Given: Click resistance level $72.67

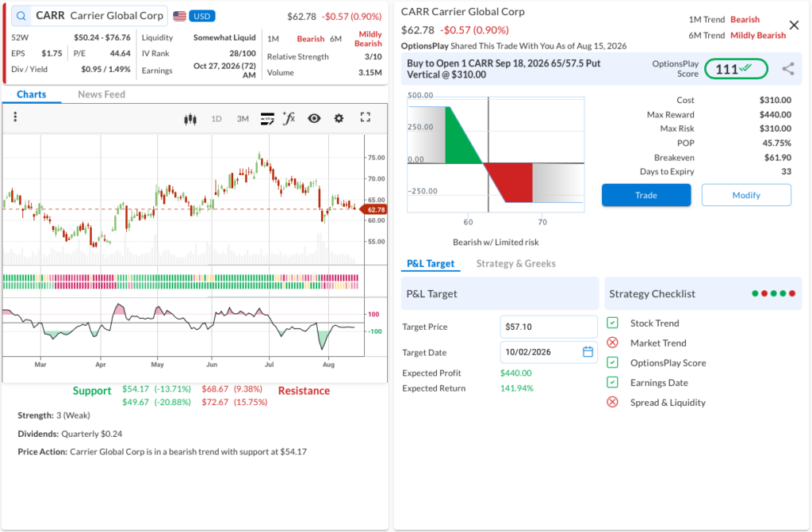Looking at the screenshot, I should 215,402.
